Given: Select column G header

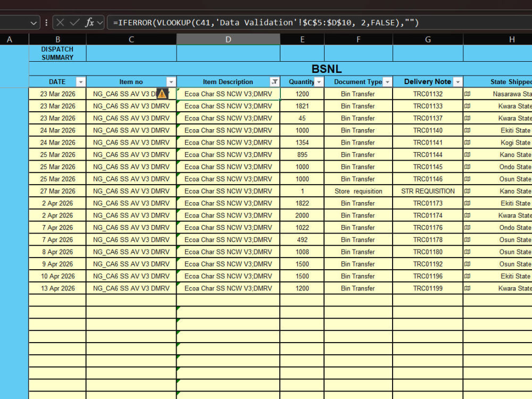Looking at the screenshot, I should pos(428,39).
